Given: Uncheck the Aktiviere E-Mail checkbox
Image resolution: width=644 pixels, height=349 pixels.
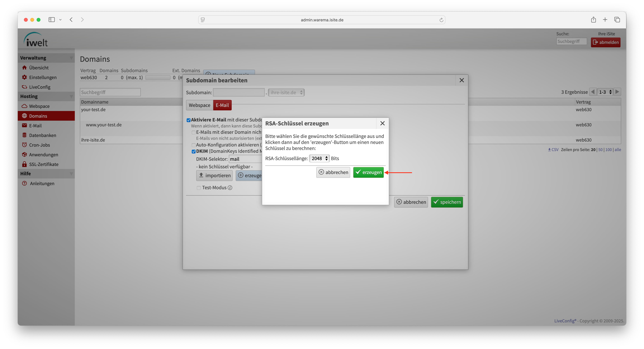Looking at the screenshot, I should (x=189, y=120).
